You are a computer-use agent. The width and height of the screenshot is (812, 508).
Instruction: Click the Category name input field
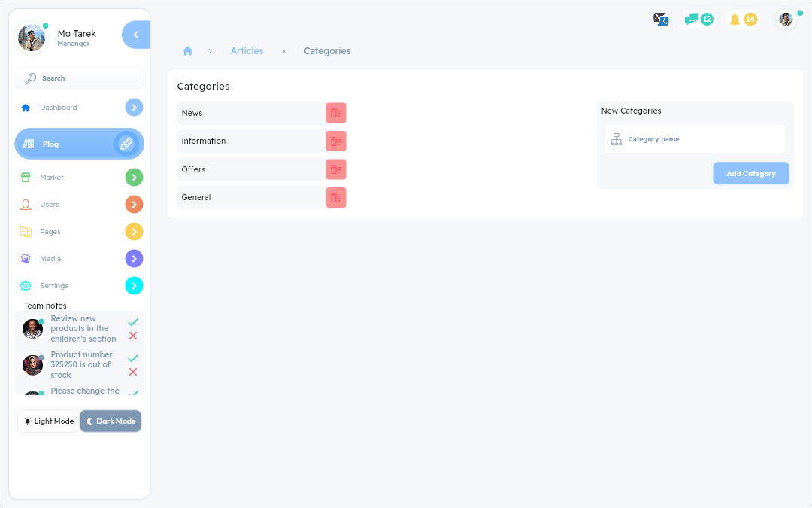[x=695, y=138]
